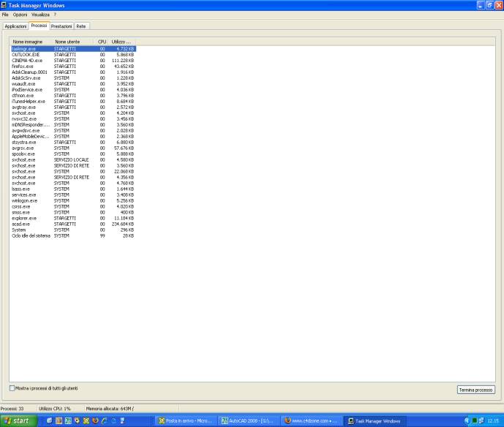Select the csrss.exe process row
504x427 pixels.
point(73,206)
